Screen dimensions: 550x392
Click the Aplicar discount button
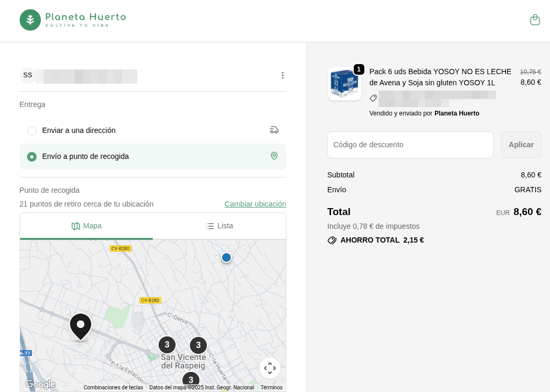[521, 145]
